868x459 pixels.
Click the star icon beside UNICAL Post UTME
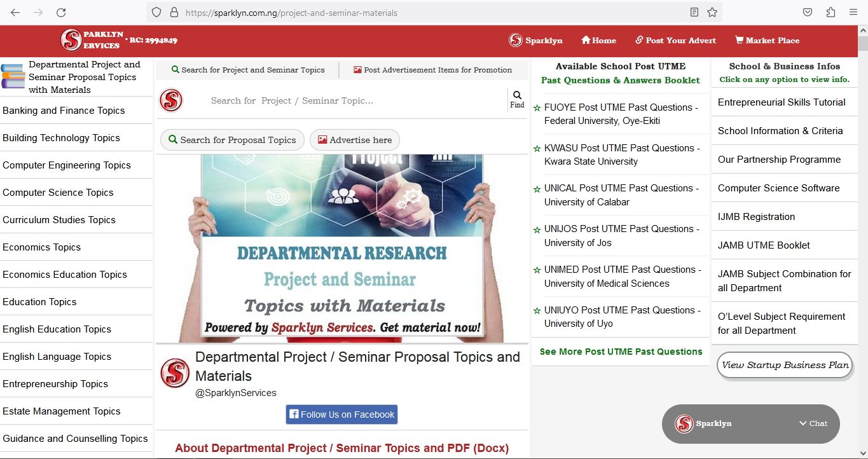tap(537, 189)
